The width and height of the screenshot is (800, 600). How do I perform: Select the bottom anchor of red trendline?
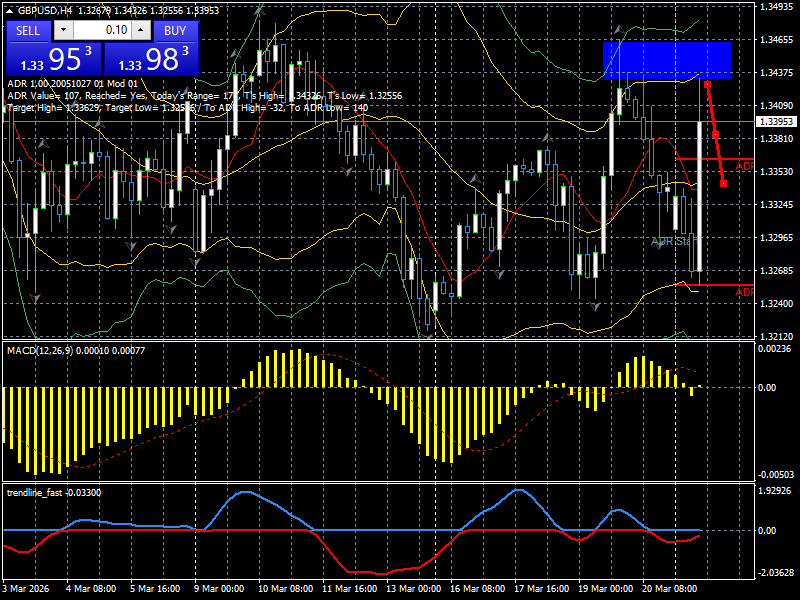point(723,184)
